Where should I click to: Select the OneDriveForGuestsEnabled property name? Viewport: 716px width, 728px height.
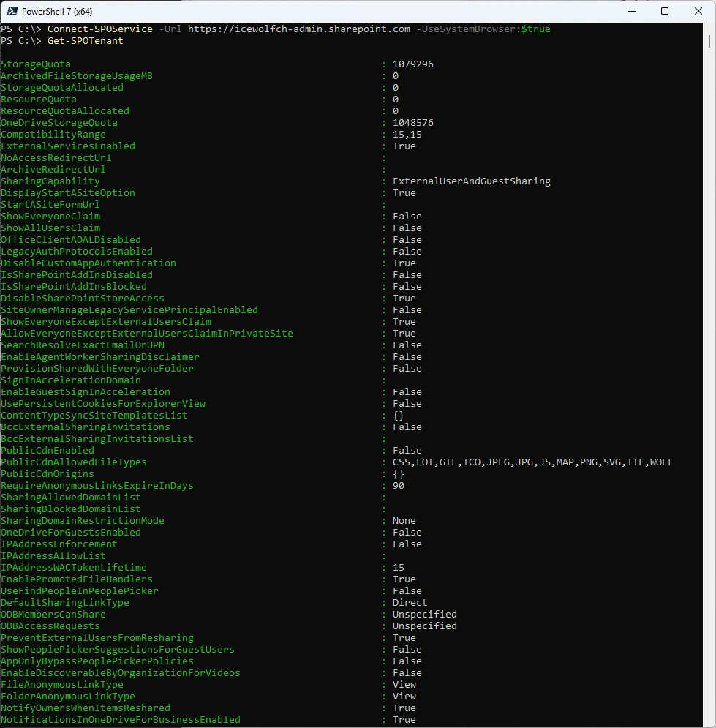coord(70,533)
